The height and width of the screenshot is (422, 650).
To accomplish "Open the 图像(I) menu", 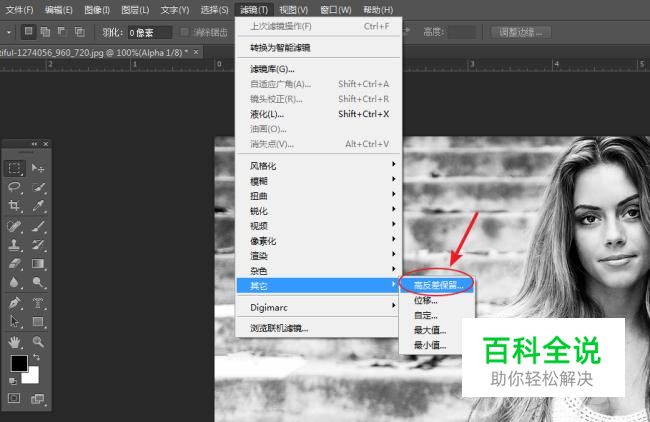I will [x=97, y=10].
